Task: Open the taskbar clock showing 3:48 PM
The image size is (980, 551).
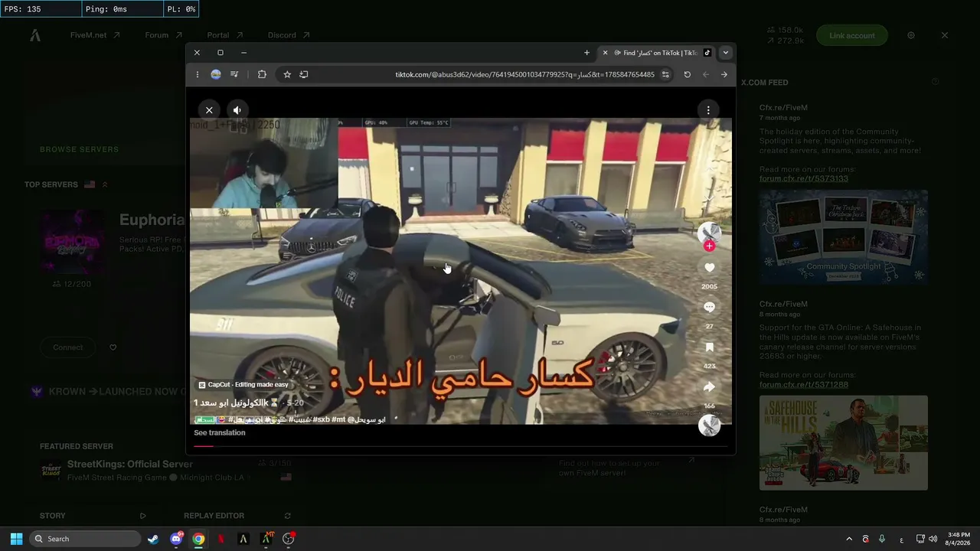Action: point(958,539)
